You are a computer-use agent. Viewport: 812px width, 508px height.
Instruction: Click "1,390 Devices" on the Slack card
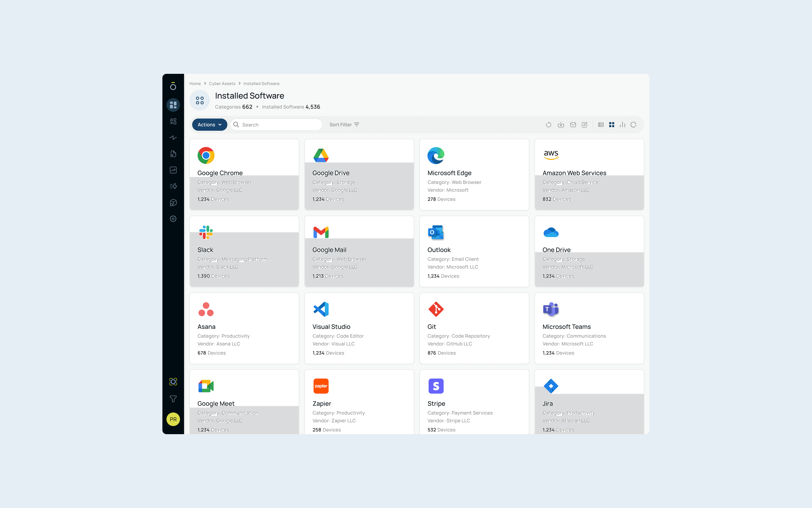213,276
